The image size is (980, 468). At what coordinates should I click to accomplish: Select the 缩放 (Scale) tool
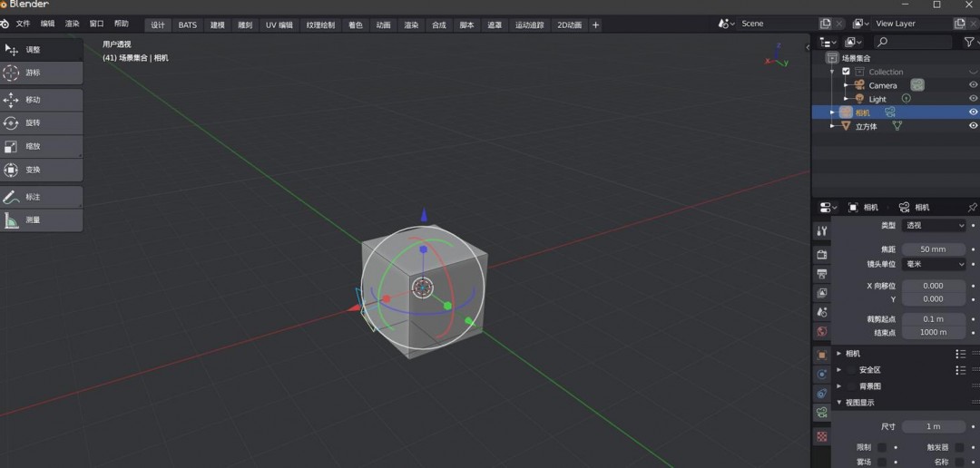(x=42, y=146)
